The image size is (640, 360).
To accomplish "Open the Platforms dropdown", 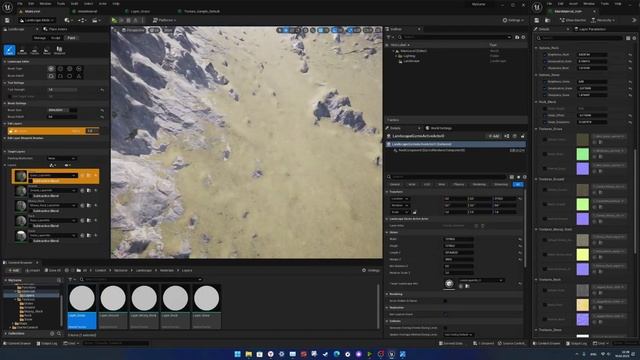I will click(164, 20).
